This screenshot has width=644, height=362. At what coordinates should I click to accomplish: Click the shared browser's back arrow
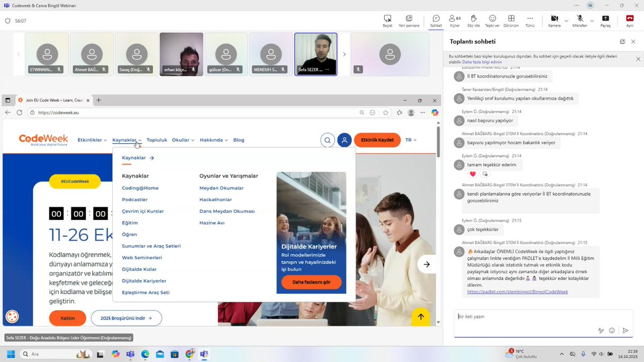tap(8, 113)
